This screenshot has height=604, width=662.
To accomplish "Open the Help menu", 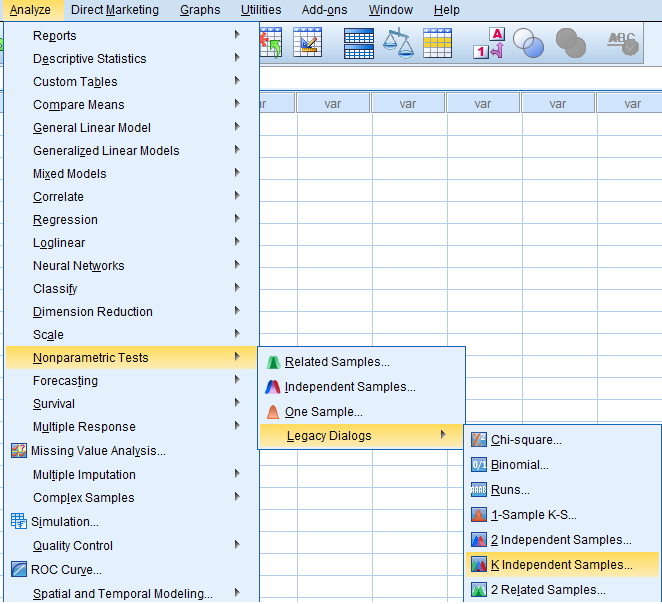I will pos(447,10).
